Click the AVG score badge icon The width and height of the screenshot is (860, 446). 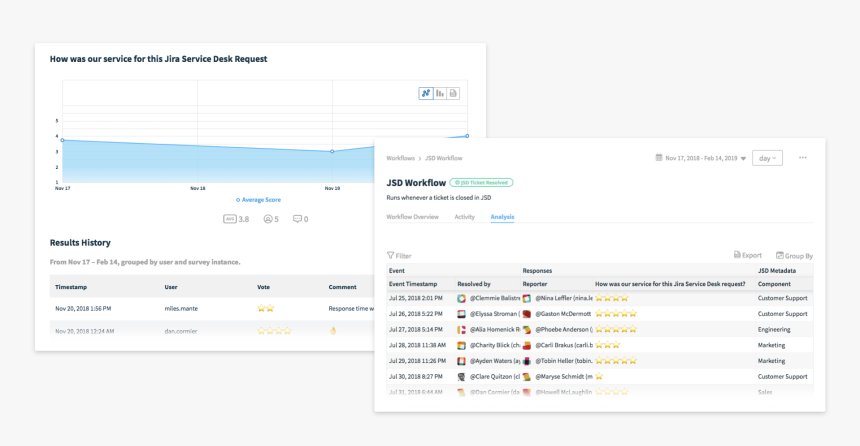click(x=230, y=219)
